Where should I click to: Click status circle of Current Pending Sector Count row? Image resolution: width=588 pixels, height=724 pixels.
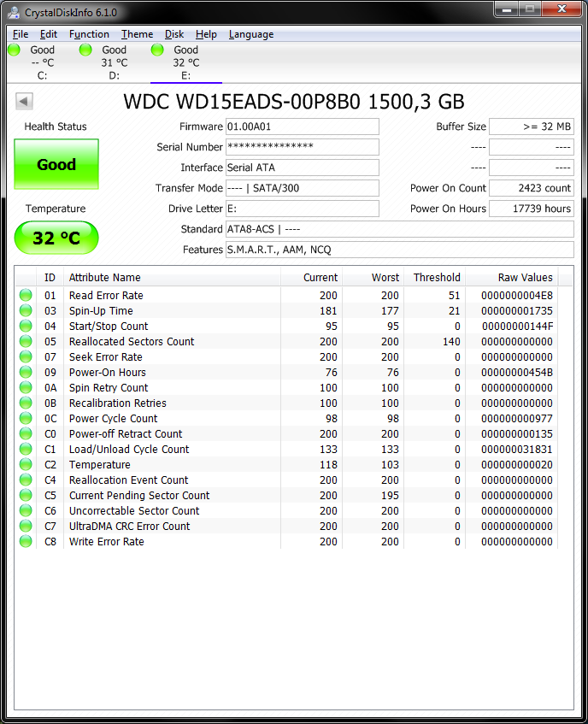26,495
